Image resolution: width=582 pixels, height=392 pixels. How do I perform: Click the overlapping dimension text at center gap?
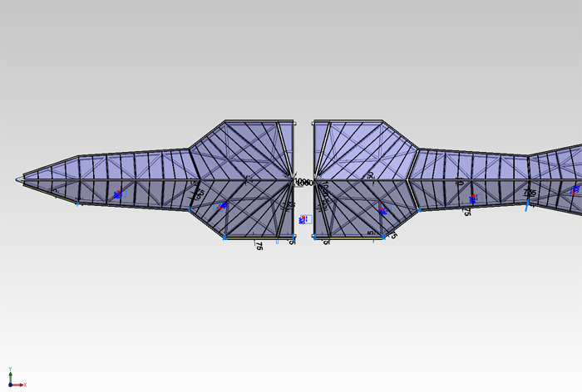[303, 182]
